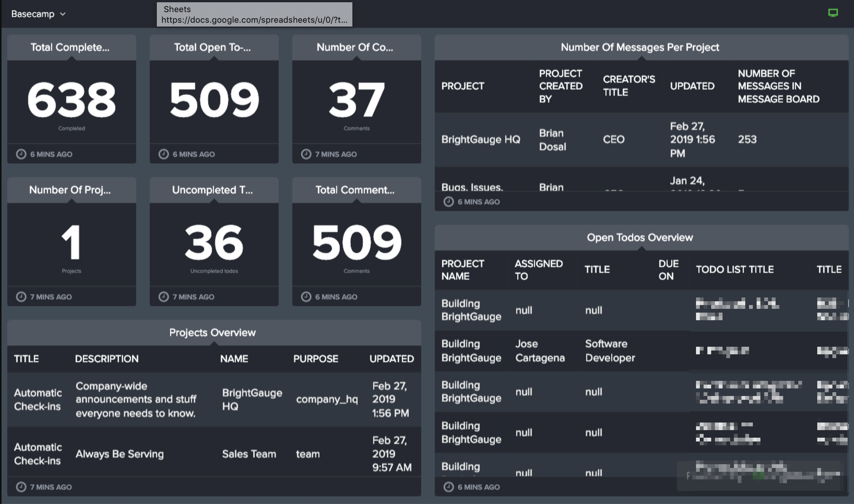Viewport: 854px width, 504px height.
Task: Click the 638 completed value
Action: [x=72, y=100]
